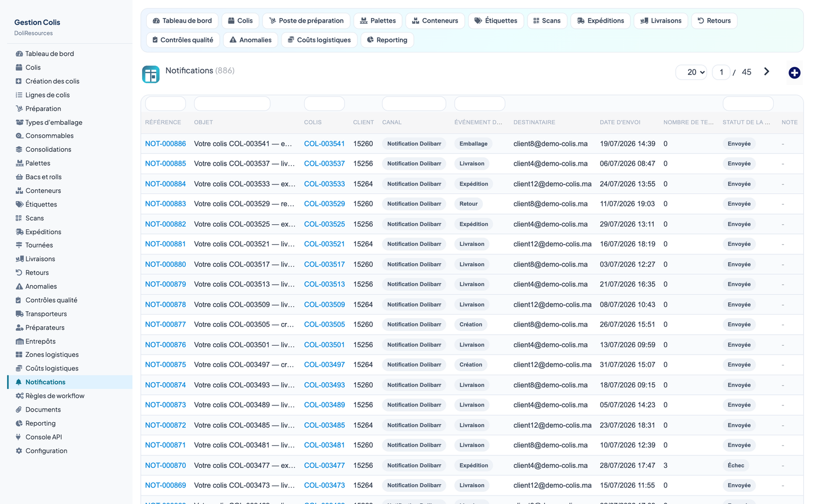
Task: Click the Canal filter field
Action: click(x=414, y=104)
